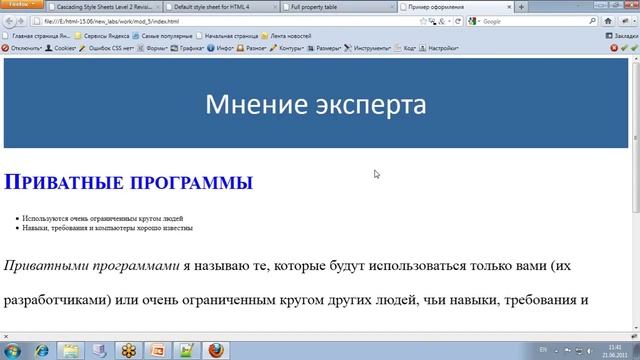Switch to the Default style sheet for HTML 4 tab
Viewport: 640px width, 360px height.
(221, 7)
